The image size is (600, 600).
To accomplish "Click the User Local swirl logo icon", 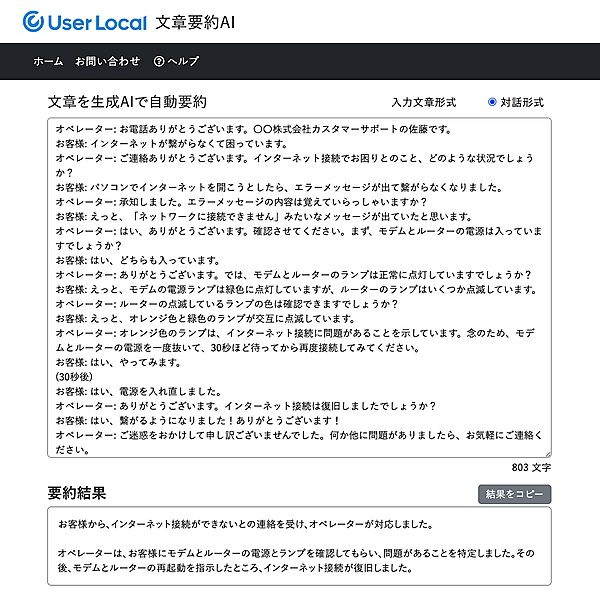I will pos(36,21).
